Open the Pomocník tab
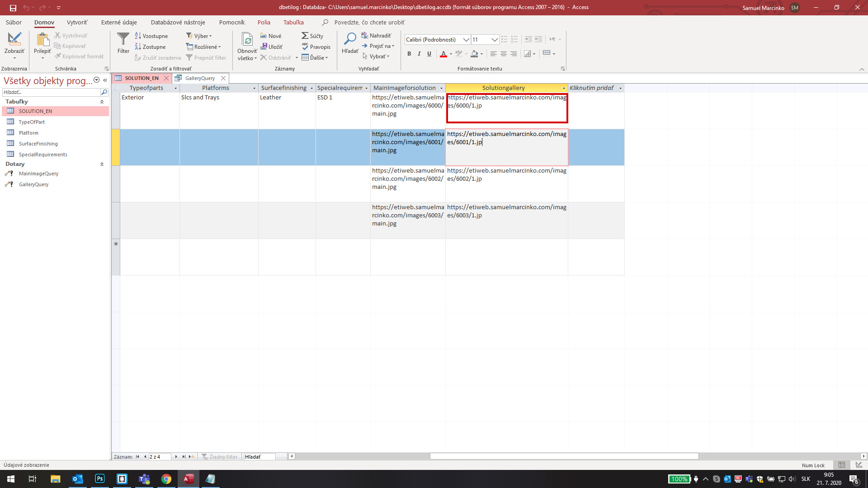Image resolution: width=868 pixels, height=488 pixels. point(232,22)
